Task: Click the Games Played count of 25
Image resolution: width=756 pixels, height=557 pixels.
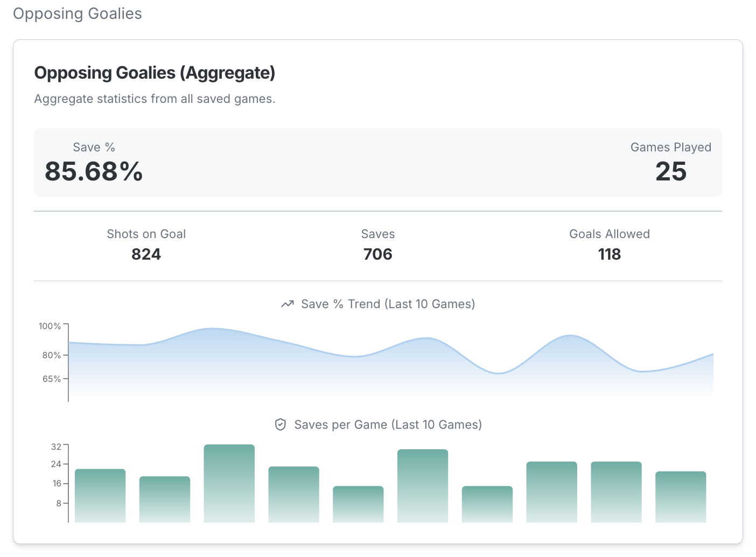Action: (670, 172)
